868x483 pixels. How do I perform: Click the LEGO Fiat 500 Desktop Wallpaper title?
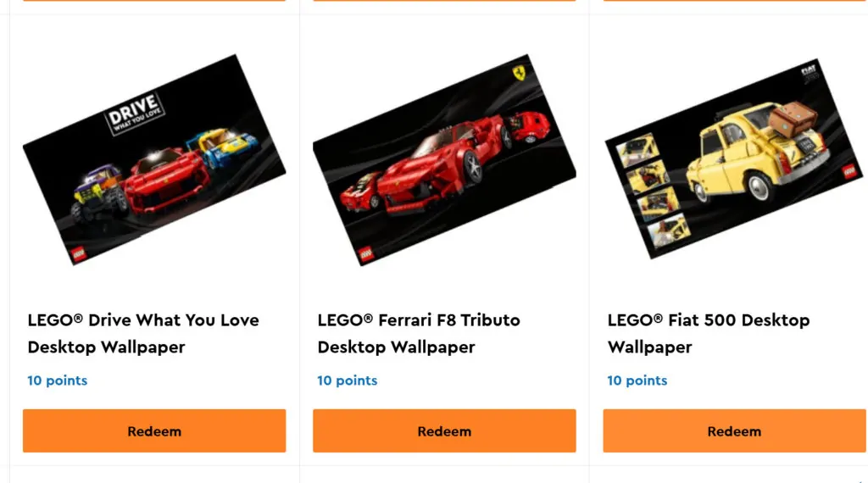coord(709,334)
